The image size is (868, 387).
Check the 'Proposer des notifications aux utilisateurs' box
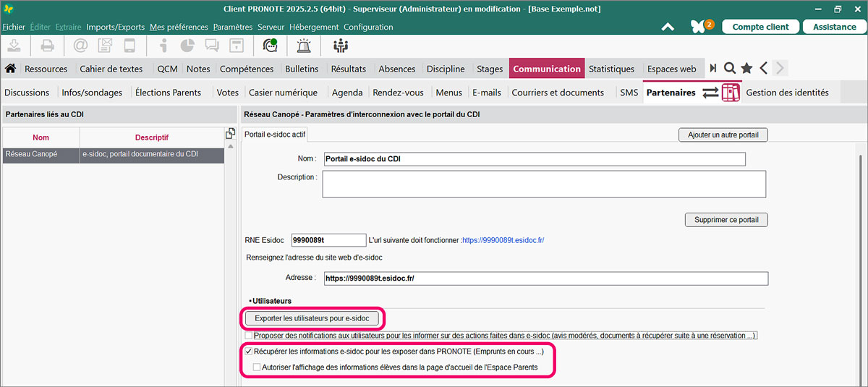(x=249, y=336)
